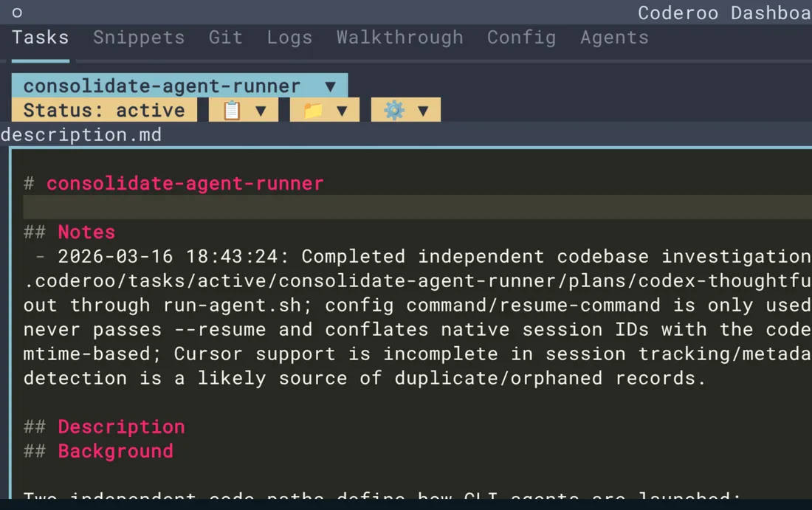The image size is (812, 510).
Task: Open the Tasks tab
Action: pos(41,38)
